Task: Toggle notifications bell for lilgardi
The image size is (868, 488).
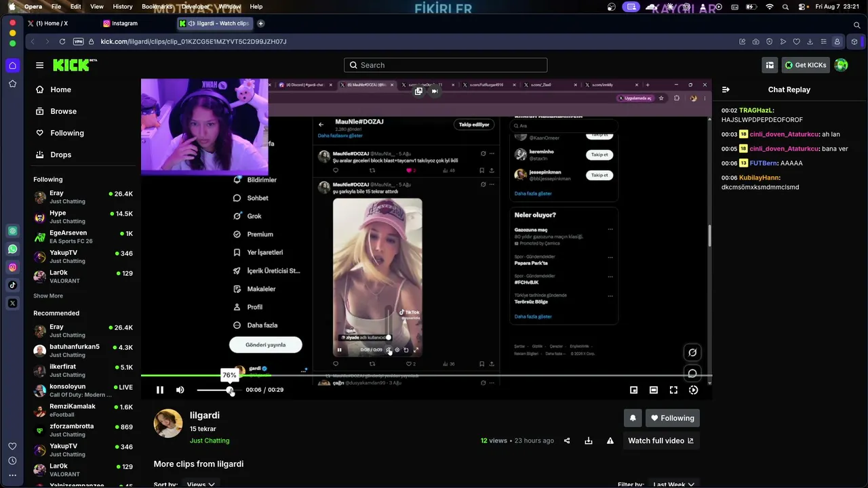Action: [x=633, y=418]
